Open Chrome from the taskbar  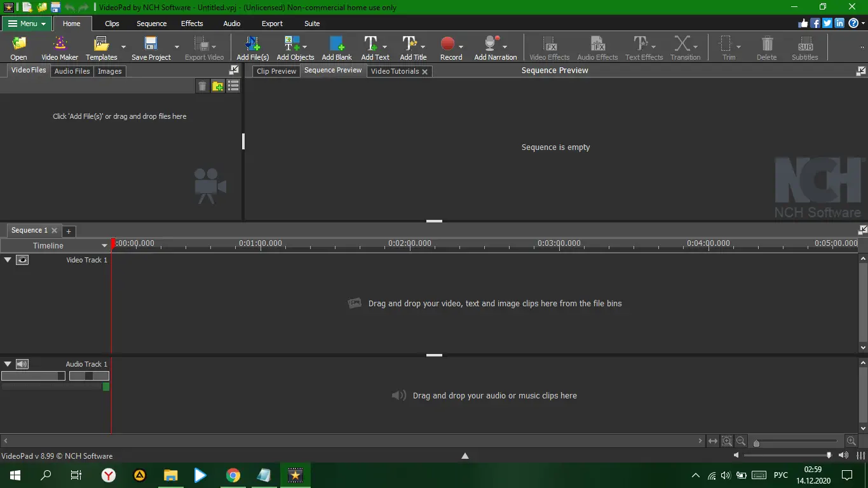click(233, 475)
